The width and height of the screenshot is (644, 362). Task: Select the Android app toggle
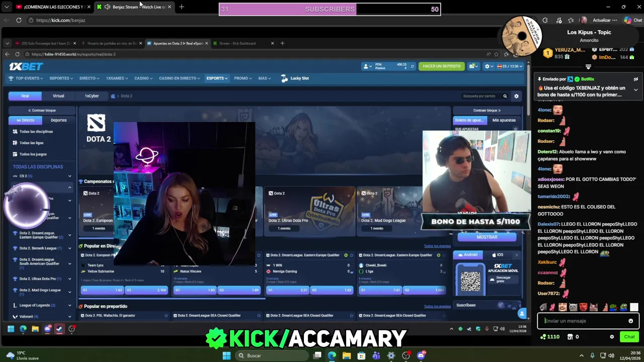[468, 255]
